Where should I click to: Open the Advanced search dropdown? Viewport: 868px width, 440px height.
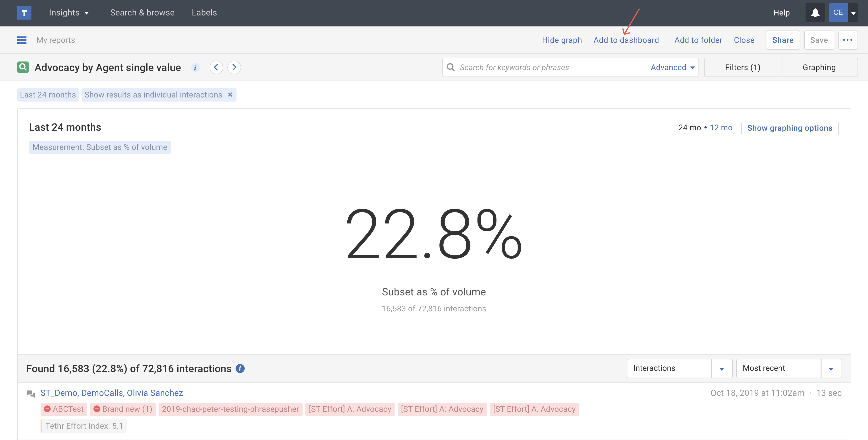coord(672,67)
